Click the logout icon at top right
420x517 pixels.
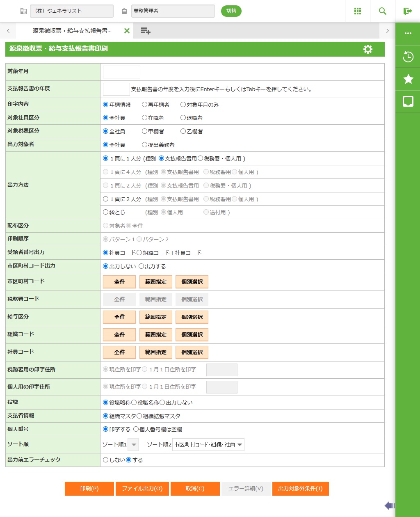tap(407, 11)
